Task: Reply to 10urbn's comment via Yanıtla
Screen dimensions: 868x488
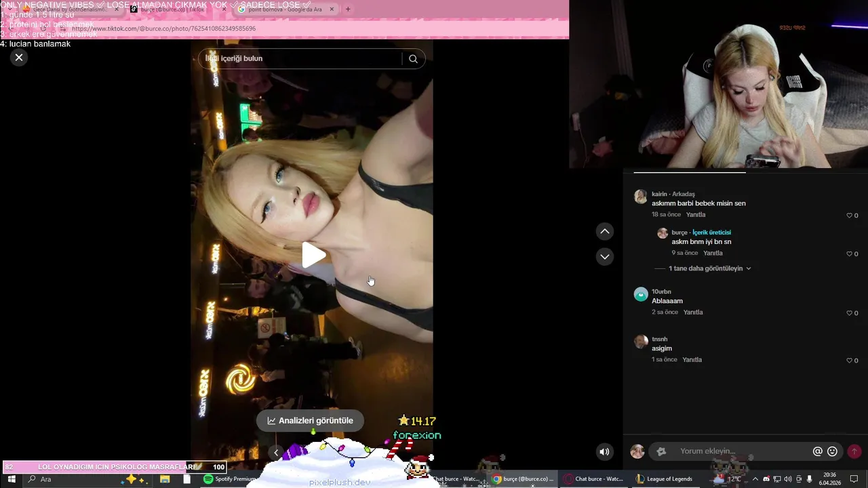Action: coord(693,312)
